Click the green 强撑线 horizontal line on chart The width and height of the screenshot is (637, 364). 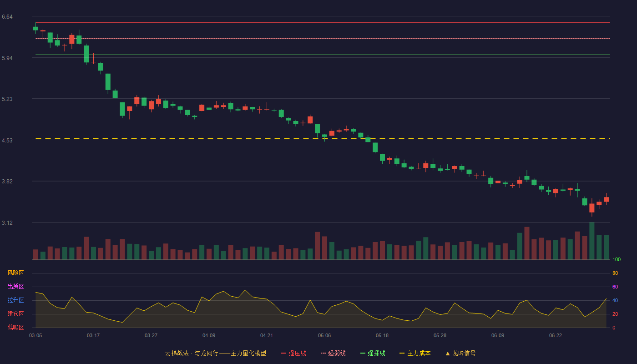(323, 55)
